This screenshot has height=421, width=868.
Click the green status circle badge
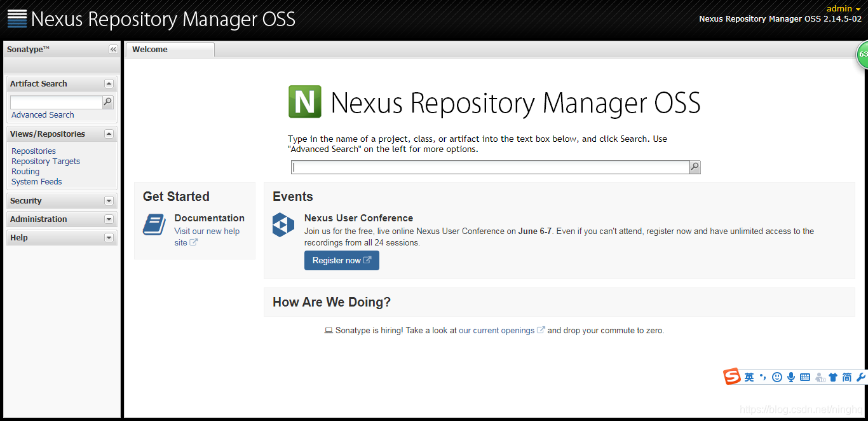862,55
